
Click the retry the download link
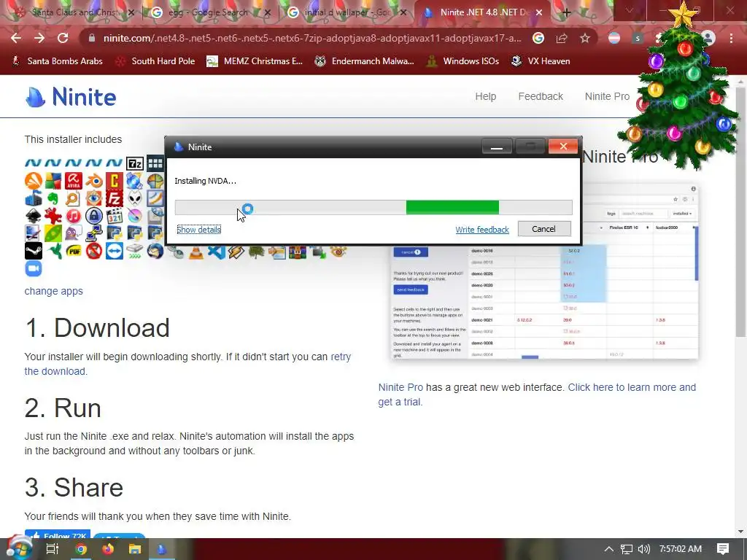187,364
